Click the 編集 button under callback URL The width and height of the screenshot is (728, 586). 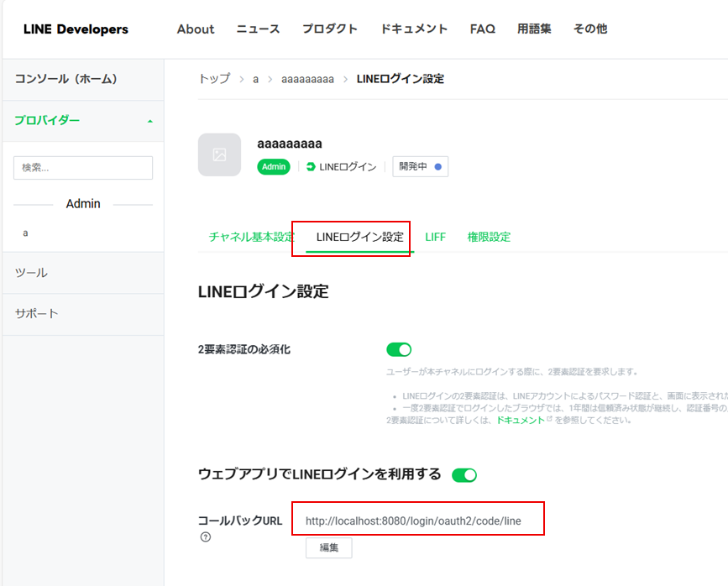click(328, 548)
